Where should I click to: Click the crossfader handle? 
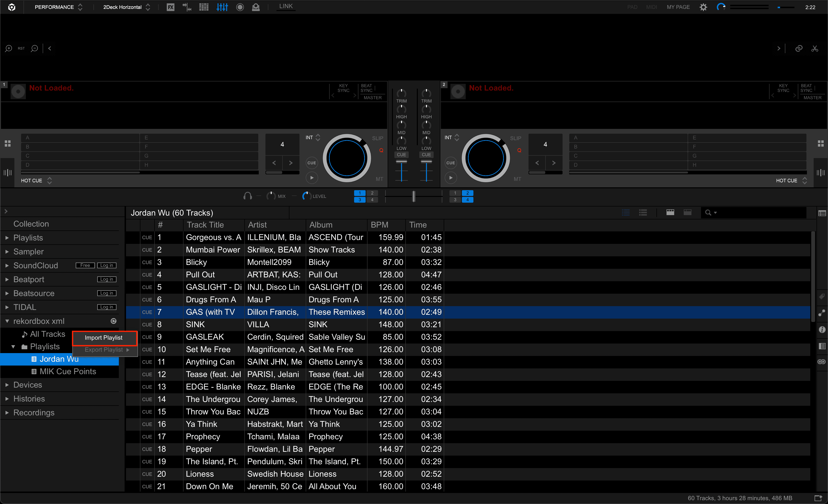click(x=414, y=196)
